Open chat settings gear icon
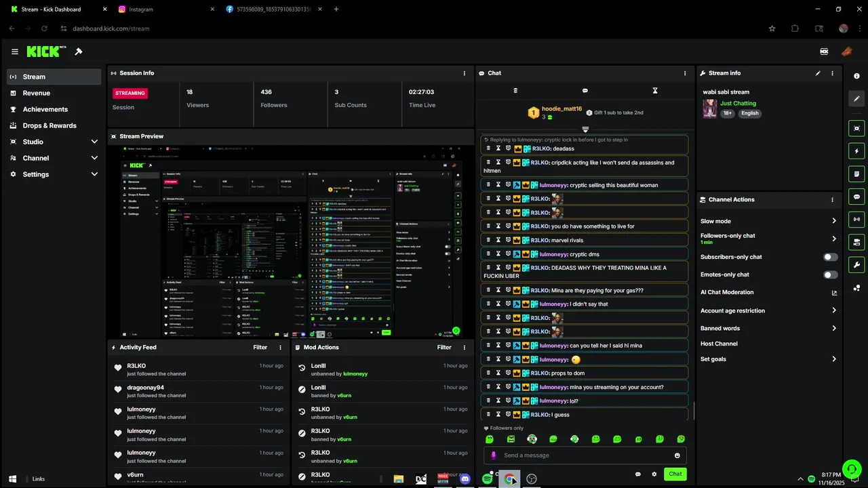The width and height of the screenshot is (868, 488). coord(654,474)
